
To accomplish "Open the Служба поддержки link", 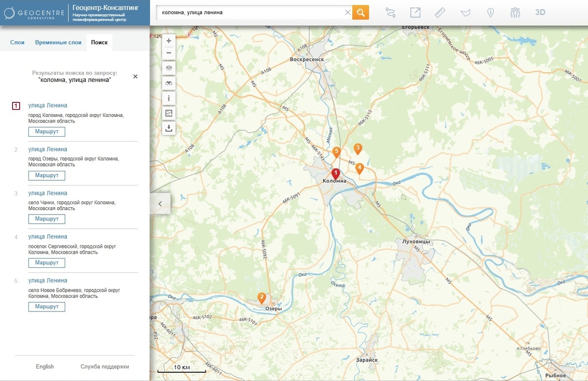I will pyautogui.click(x=105, y=367).
